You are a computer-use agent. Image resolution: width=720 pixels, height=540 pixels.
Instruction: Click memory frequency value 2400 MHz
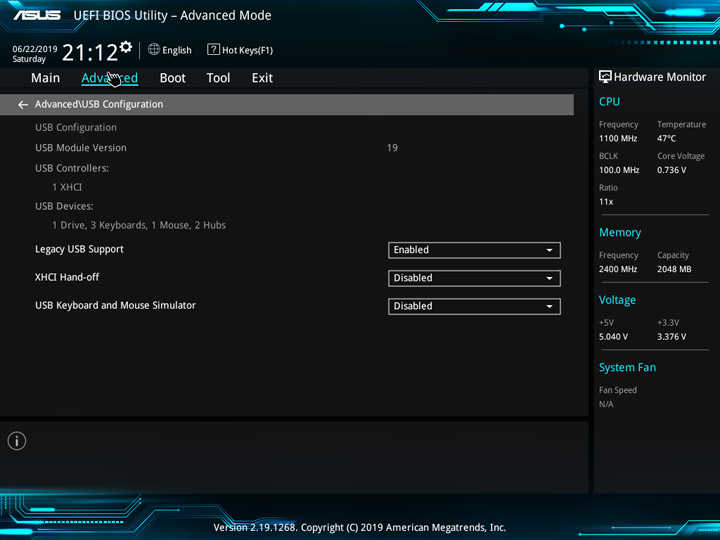coord(618,270)
